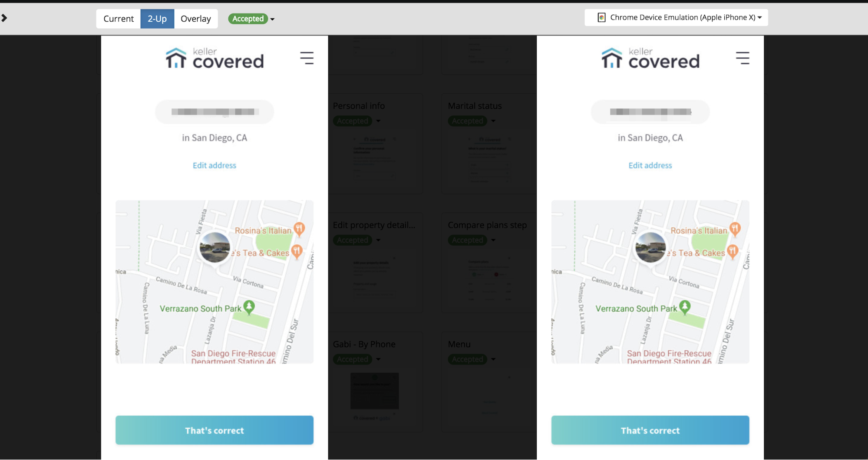This screenshot has width=868, height=460.
Task: Expand the sidebar with the chevron arrow
Action: [4, 18]
